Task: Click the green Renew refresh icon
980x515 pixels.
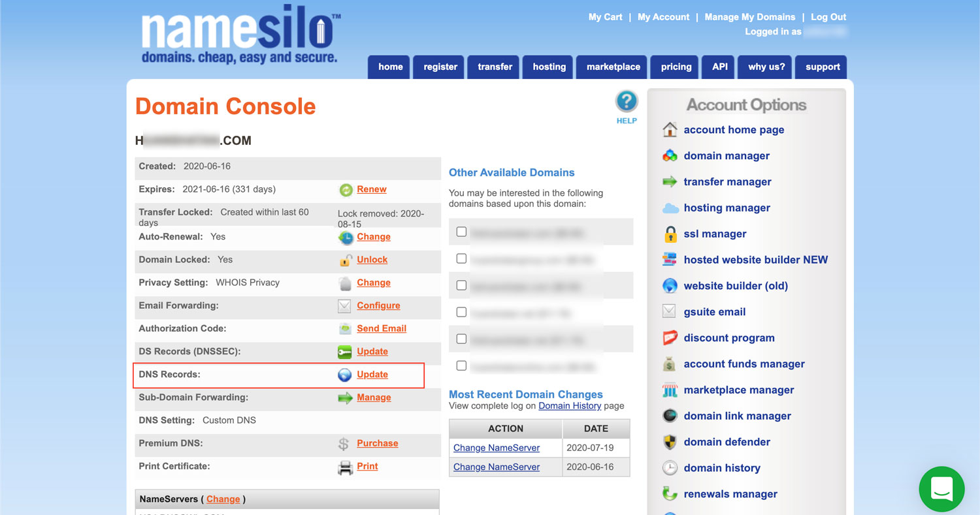Action: coord(346,190)
